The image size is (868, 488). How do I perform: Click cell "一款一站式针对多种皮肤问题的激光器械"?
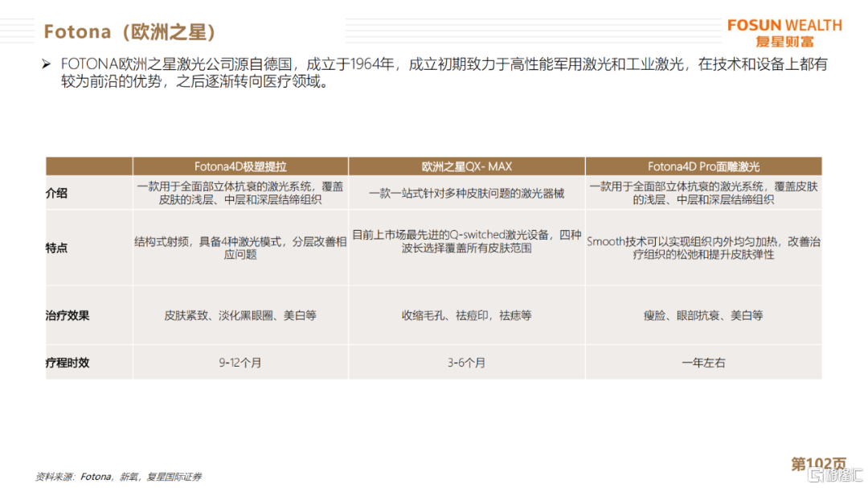click(467, 193)
